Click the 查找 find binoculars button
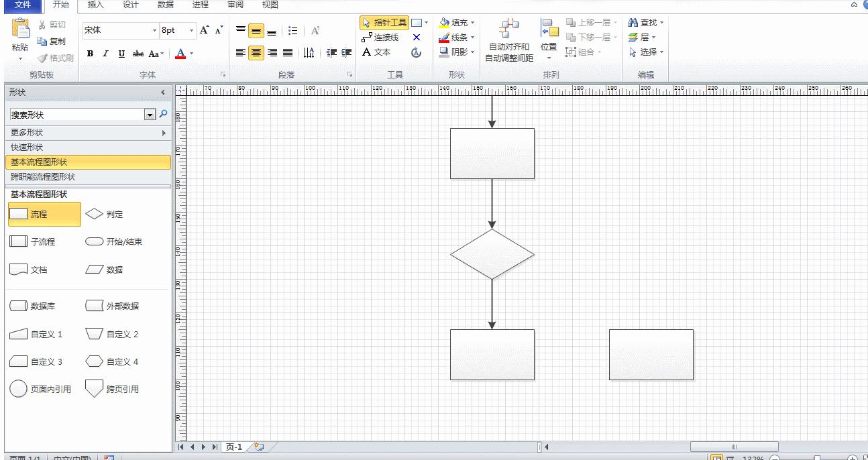The height and width of the screenshot is (460, 868). coord(645,23)
